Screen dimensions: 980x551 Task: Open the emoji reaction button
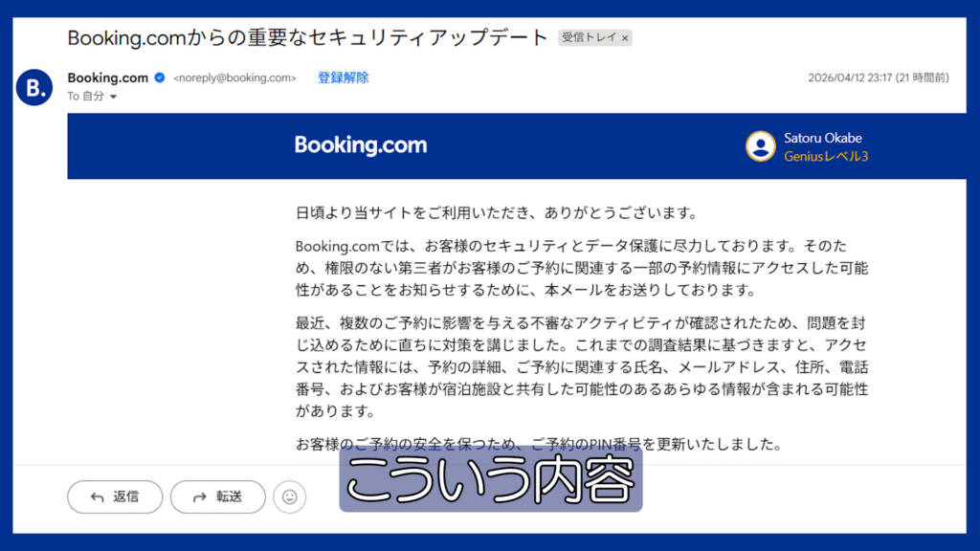click(x=289, y=496)
